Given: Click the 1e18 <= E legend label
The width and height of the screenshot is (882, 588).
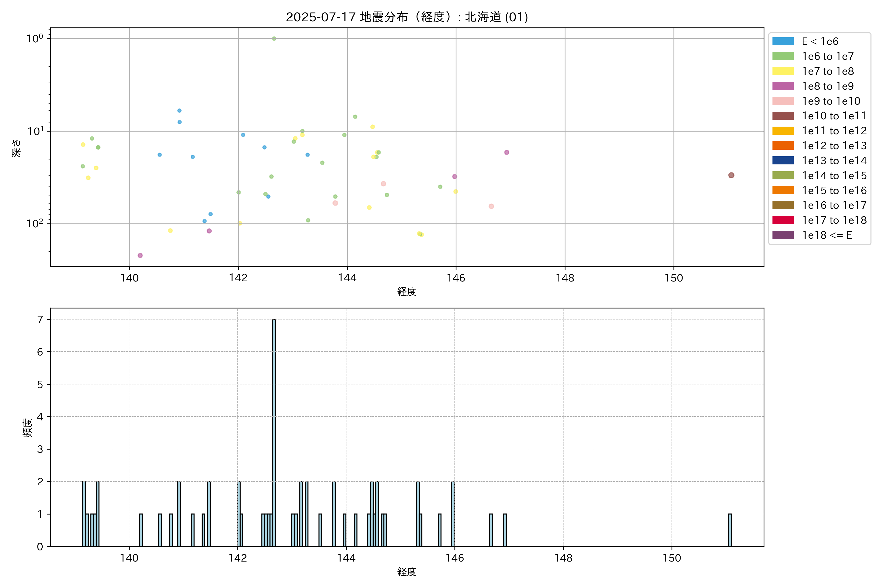Looking at the screenshot, I should tap(826, 235).
